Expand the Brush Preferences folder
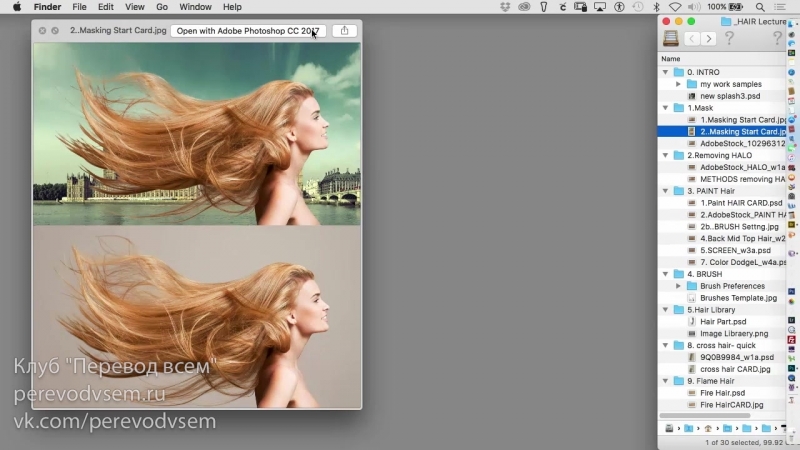The image size is (800, 450). click(x=678, y=286)
